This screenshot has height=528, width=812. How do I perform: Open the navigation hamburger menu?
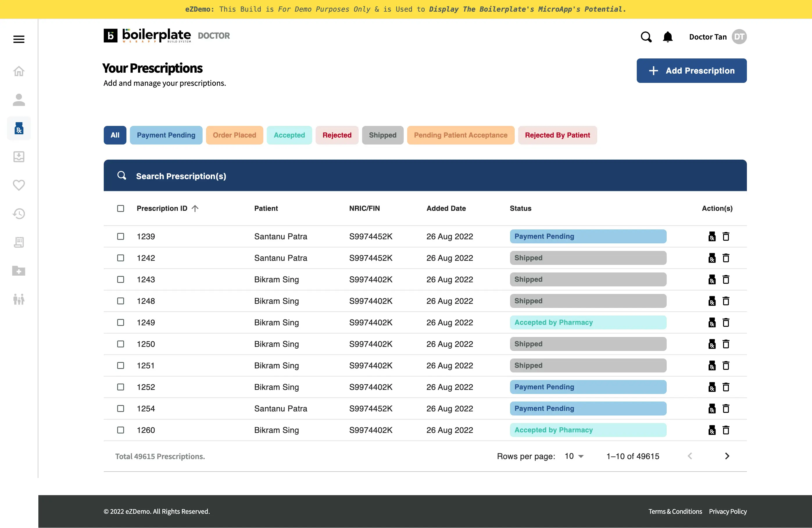coord(19,39)
